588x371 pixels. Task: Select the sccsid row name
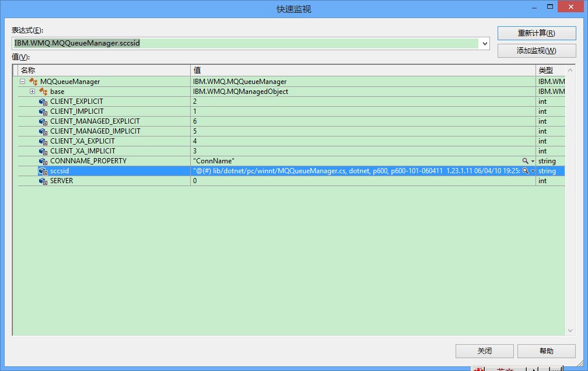click(60, 171)
